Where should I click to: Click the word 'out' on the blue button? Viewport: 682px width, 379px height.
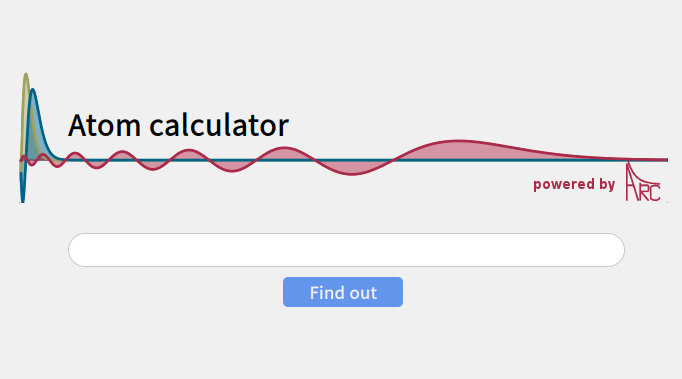point(363,293)
